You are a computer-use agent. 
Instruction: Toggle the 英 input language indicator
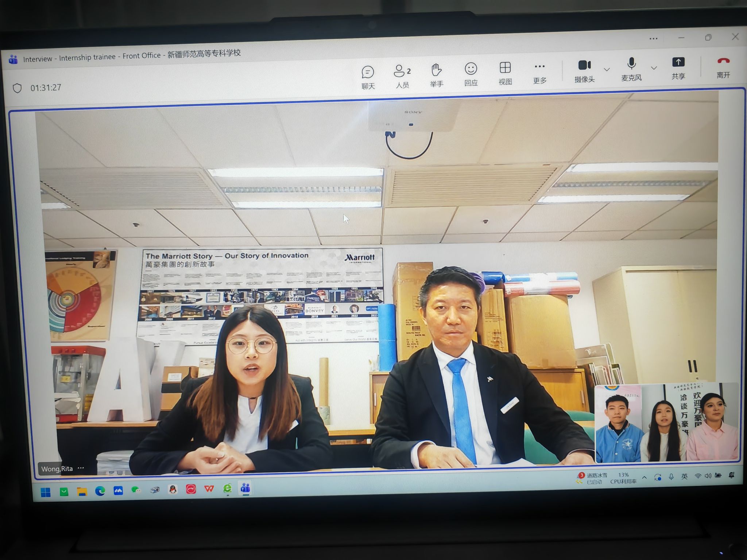684,477
